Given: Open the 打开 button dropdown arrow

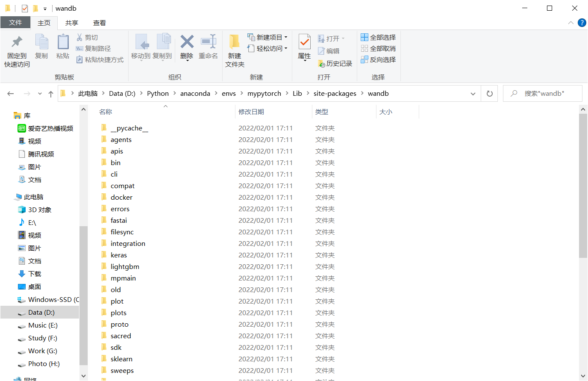Looking at the screenshot, I should pyautogui.click(x=343, y=39).
